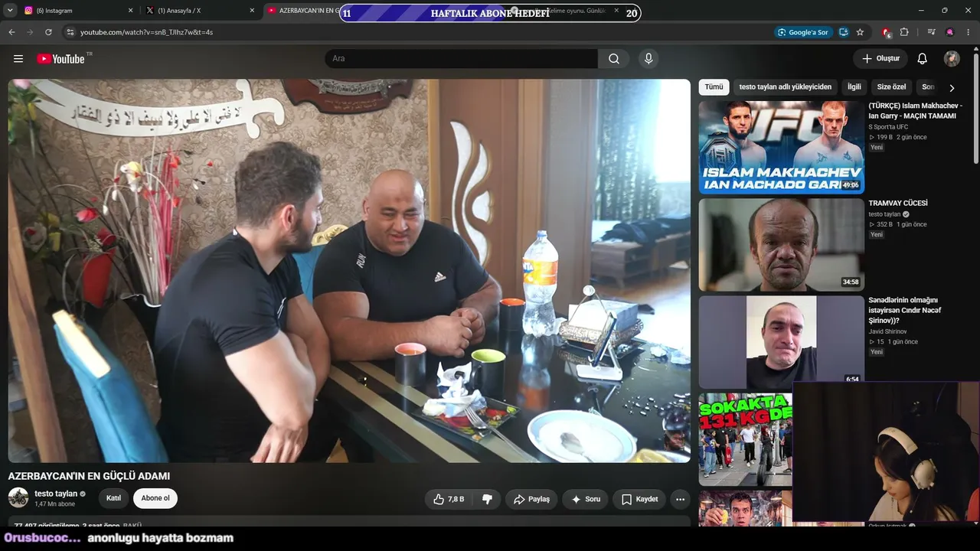Viewport: 980px width, 551px height.
Task: Save video with Kaydet button
Action: (x=639, y=499)
